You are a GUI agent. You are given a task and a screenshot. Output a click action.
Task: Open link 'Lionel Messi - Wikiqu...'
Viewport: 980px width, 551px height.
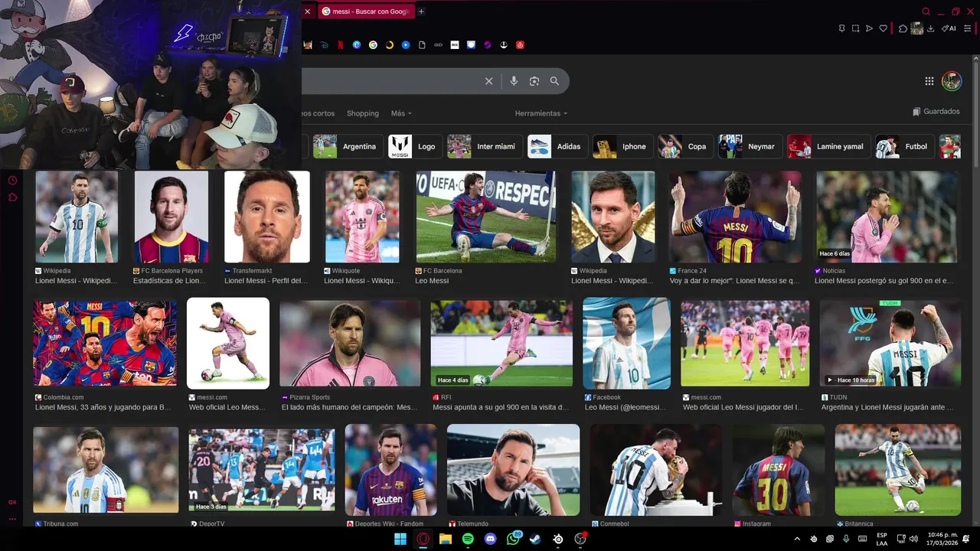[x=362, y=281]
